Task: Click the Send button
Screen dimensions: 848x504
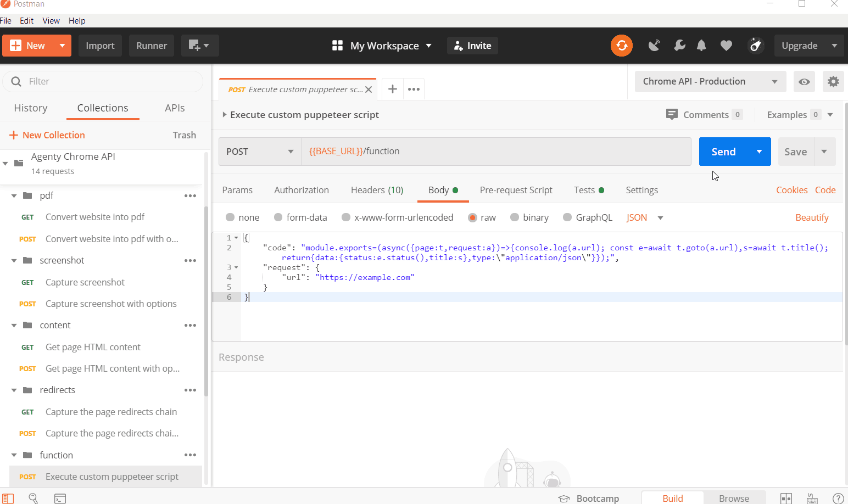Action: click(x=723, y=152)
